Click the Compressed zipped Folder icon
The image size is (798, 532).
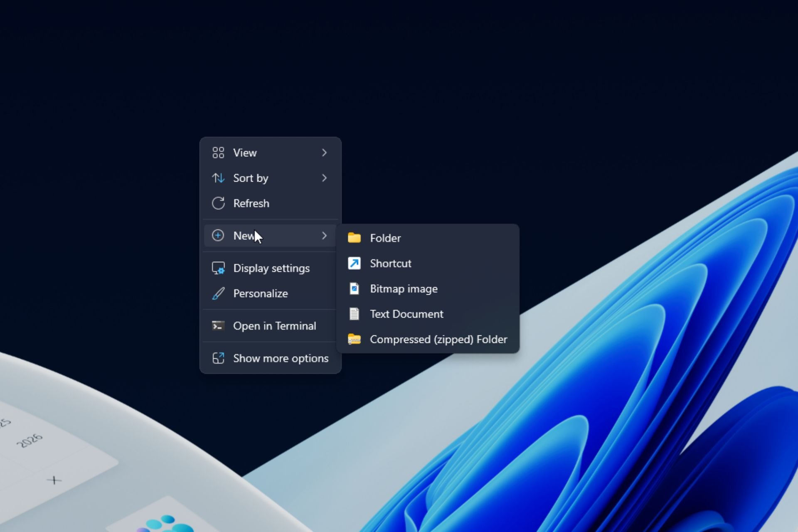(x=354, y=339)
